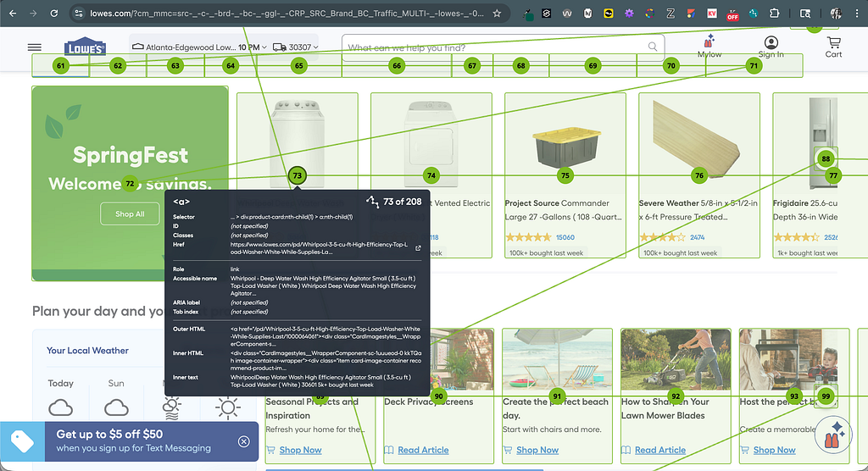Open the Severe Weather lumber board image
This screenshot has height=471, width=868.
pos(697,140)
